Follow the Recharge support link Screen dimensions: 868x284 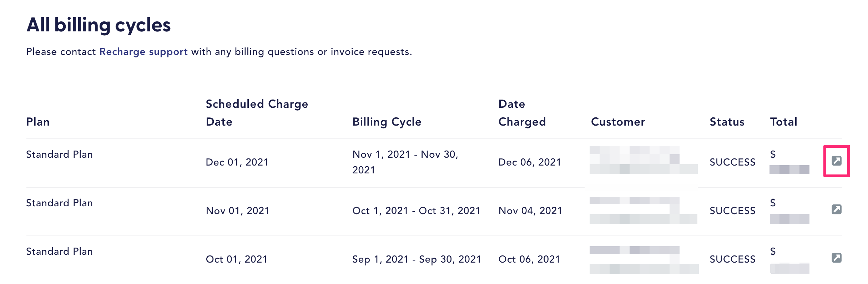(143, 52)
